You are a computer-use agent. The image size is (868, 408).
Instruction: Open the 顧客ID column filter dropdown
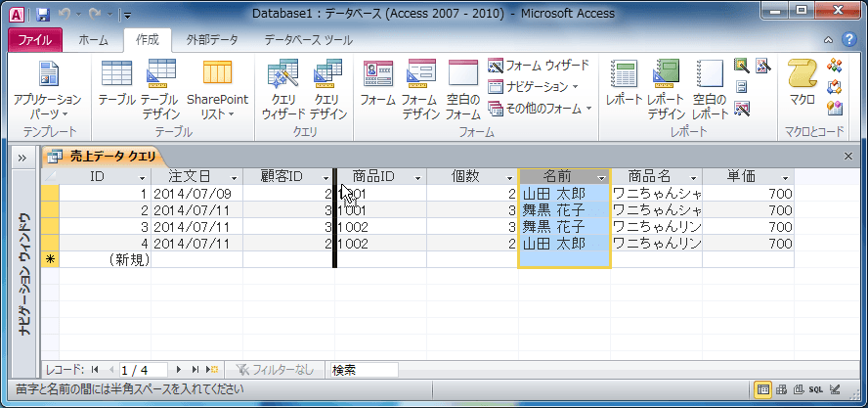[x=326, y=178]
